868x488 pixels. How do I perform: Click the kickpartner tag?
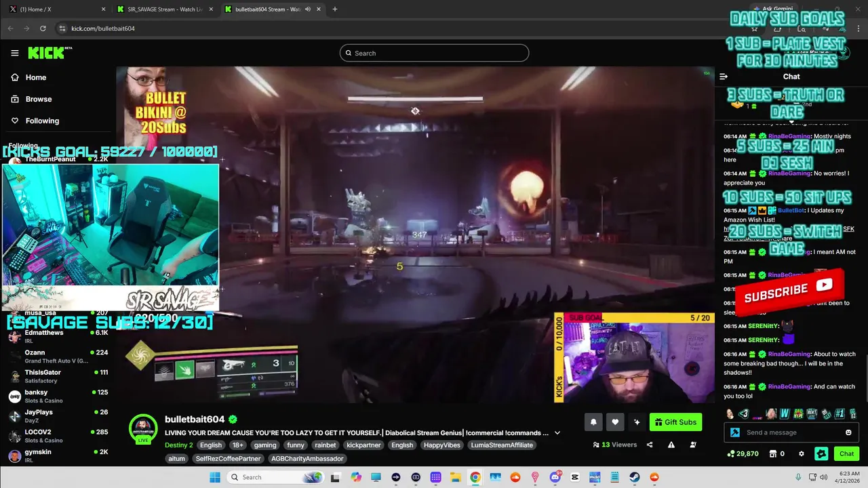pyautogui.click(x=363, y=445)
